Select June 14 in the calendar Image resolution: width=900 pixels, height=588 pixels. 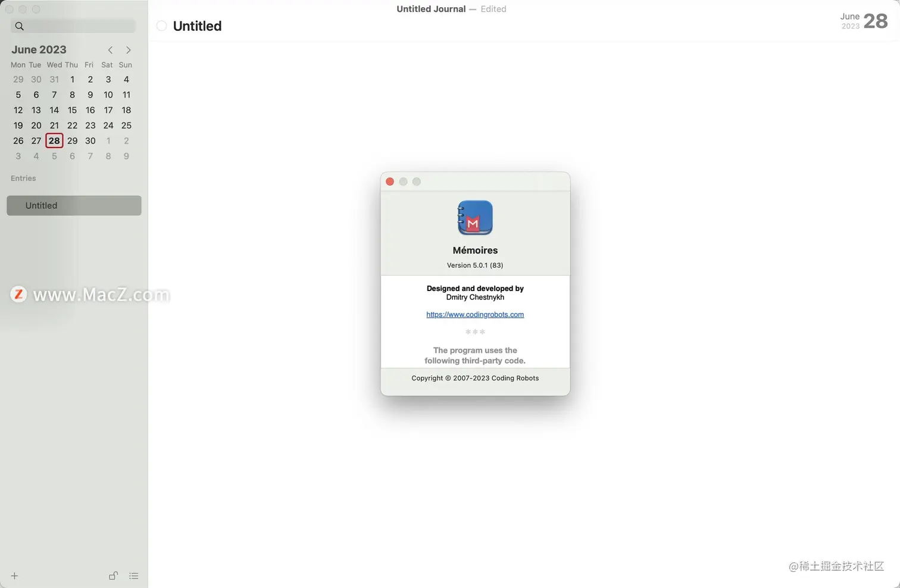(x=54, y=110)
